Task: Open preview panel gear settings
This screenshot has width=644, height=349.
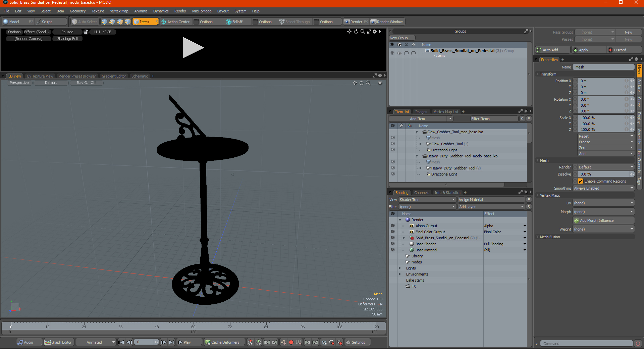Action: click(x=375, y=31)
